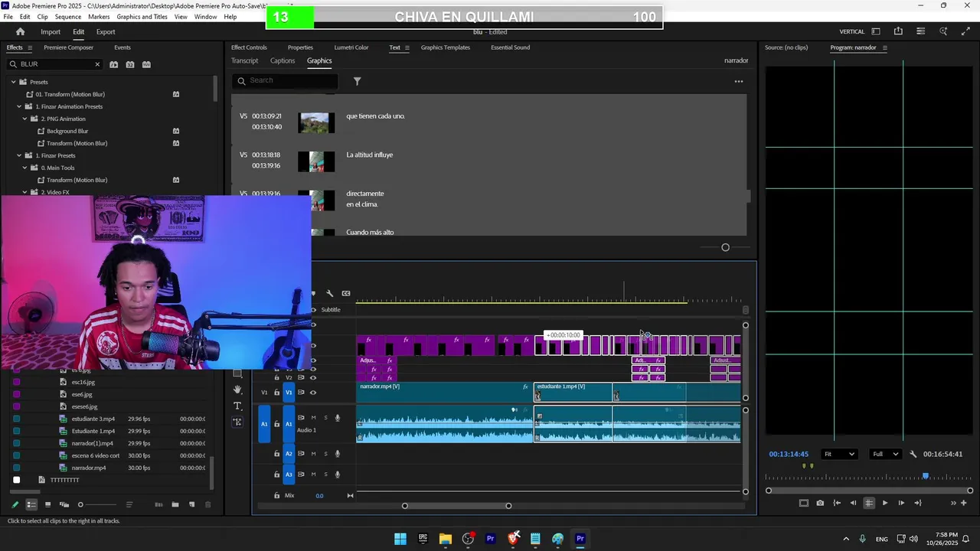Image resolution: width=980 pixels, height=551 pixels.
Task: Mute audio track A1
Action: [x=313, y=418]
